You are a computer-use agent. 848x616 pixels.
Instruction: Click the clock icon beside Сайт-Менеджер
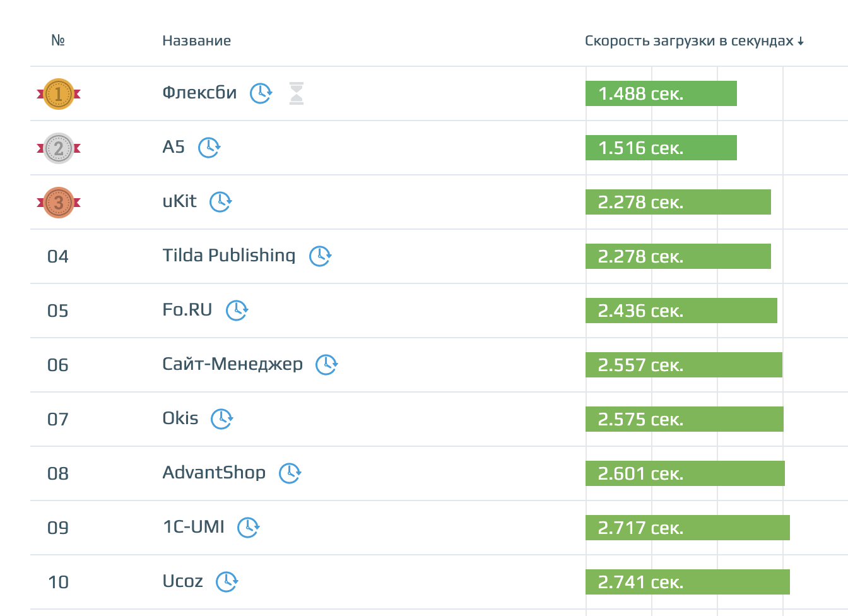326,365
